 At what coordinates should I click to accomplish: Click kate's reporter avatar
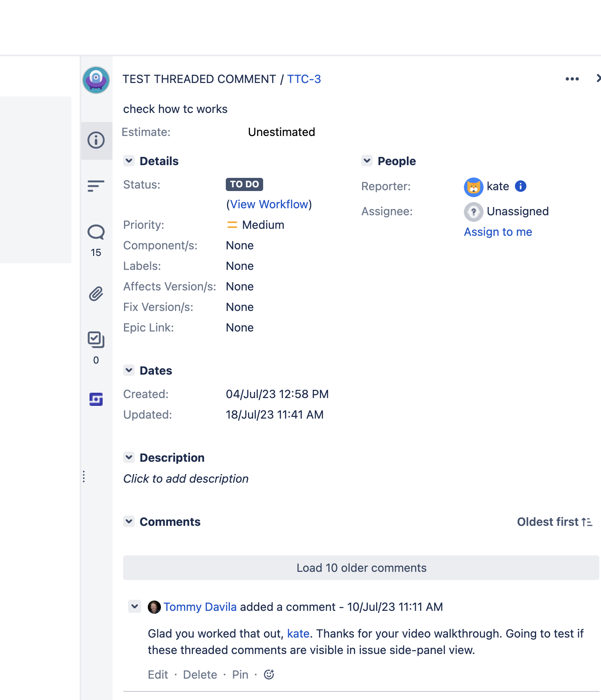pos(473,187)
